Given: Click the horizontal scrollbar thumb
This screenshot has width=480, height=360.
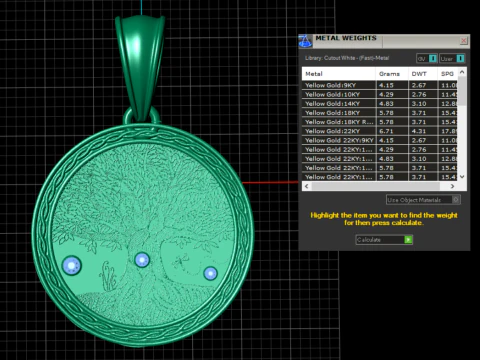Looking at the screenshot, I should pyautogui.click(x=375, y=186).
